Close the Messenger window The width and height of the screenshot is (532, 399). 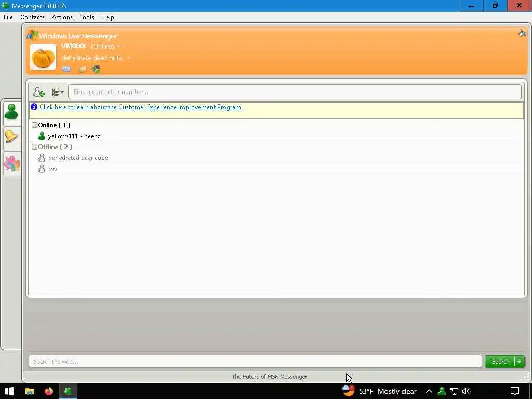click(x=520, y=5)
